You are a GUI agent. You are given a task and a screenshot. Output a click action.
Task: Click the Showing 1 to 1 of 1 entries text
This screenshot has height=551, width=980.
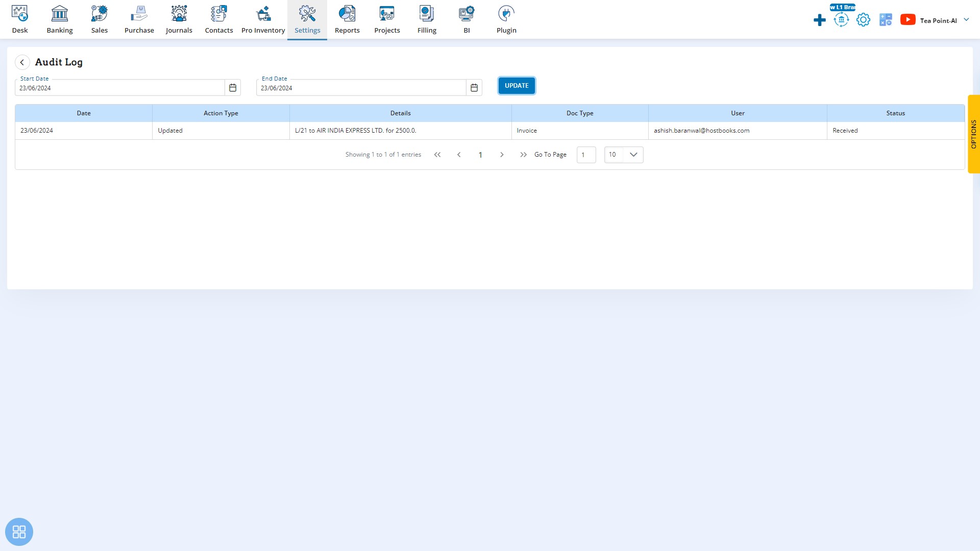383,155
